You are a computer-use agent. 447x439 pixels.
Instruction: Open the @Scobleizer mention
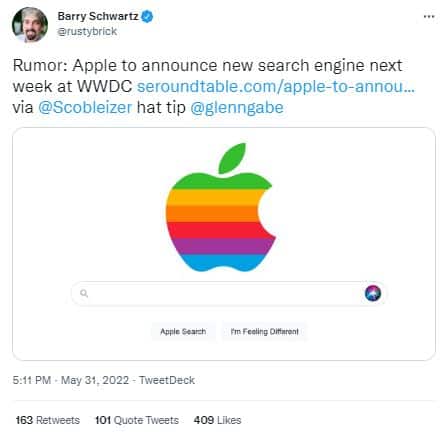click(85, 107)
